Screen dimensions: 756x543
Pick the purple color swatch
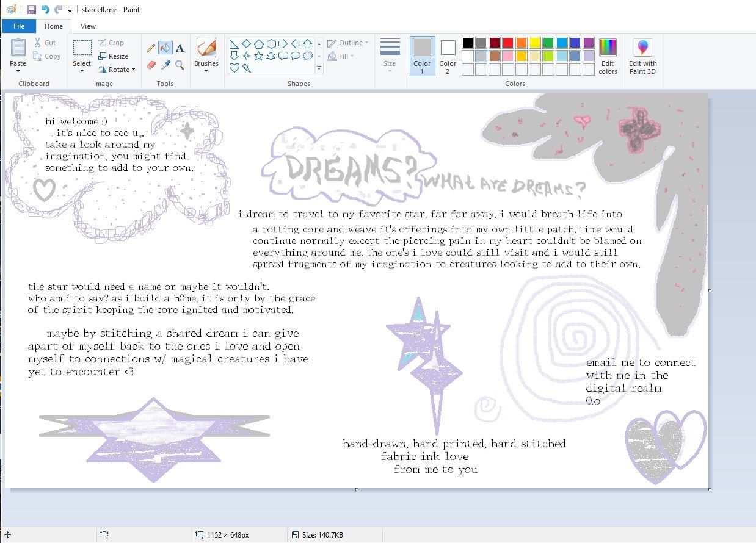click(589, 43)
